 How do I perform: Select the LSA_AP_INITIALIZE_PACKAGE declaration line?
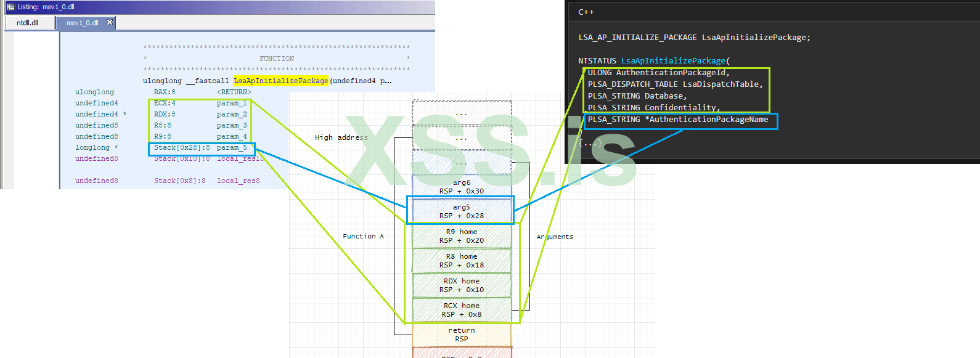[695, 37]
